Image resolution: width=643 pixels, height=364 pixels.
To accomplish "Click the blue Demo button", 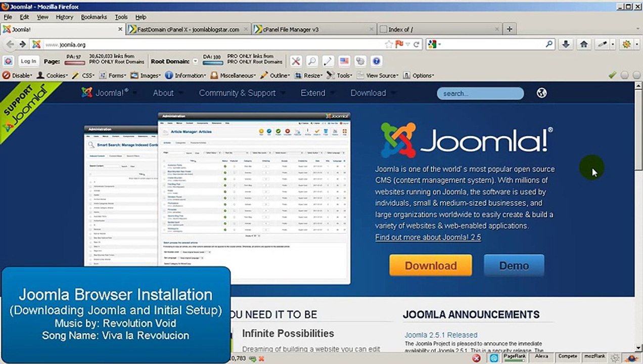I will coord(514,265).
